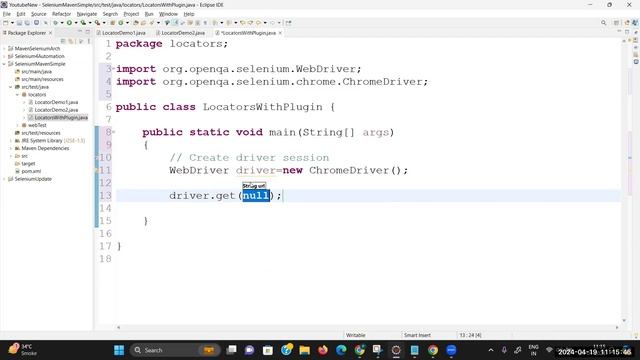Select LocatorDemo2.java in Package Explorer
Image resolution: width=640 pixels, height=360 pixels.
tap(56, 110)
